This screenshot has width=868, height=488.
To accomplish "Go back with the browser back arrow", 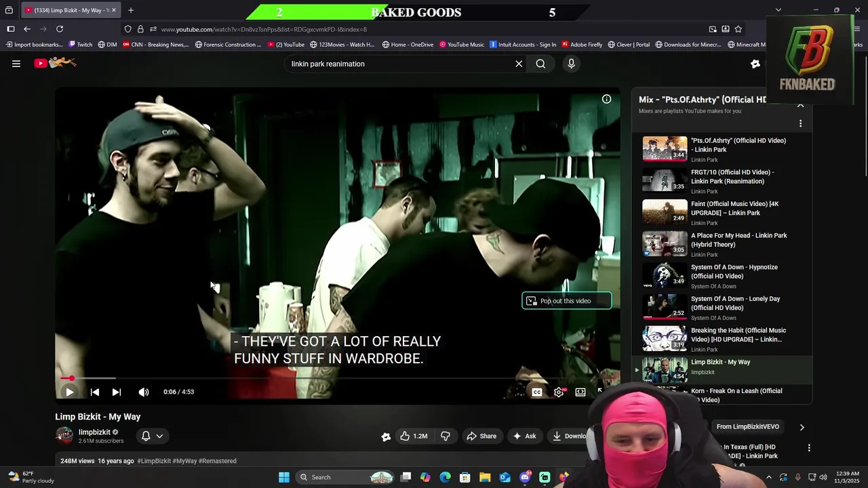I will [27, 29].
